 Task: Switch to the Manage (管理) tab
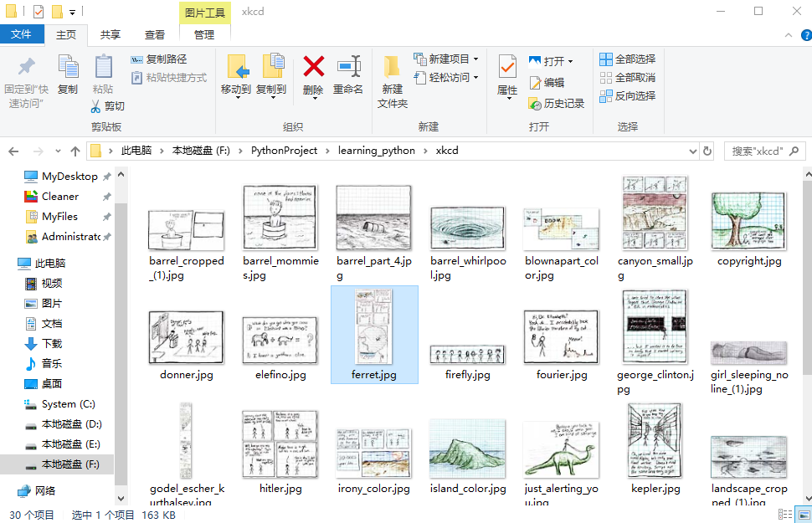[x=204, y=34]
